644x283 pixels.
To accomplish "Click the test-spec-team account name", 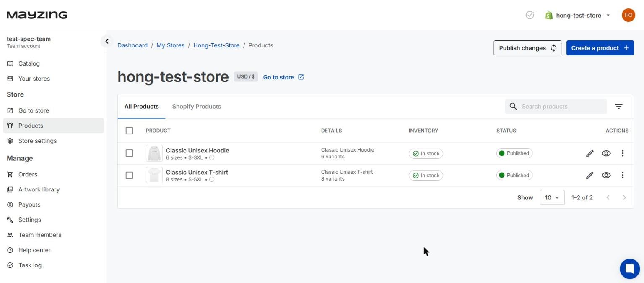I will [x=29, y=39].
